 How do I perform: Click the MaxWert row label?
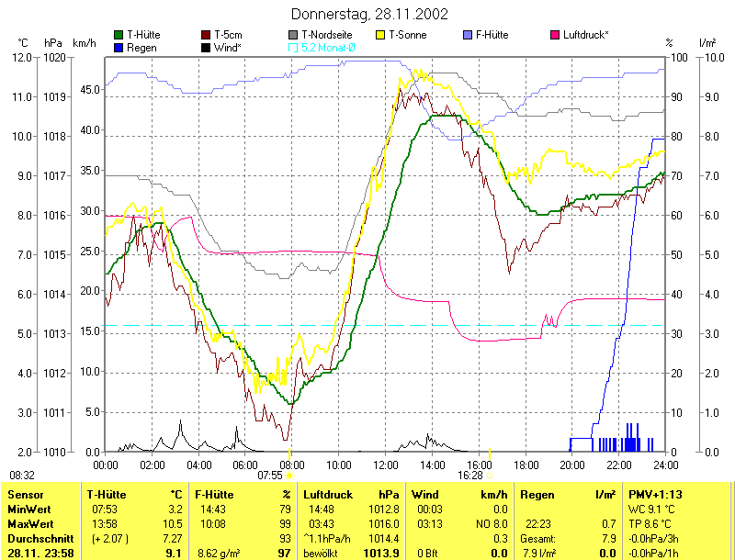point(29,523)
